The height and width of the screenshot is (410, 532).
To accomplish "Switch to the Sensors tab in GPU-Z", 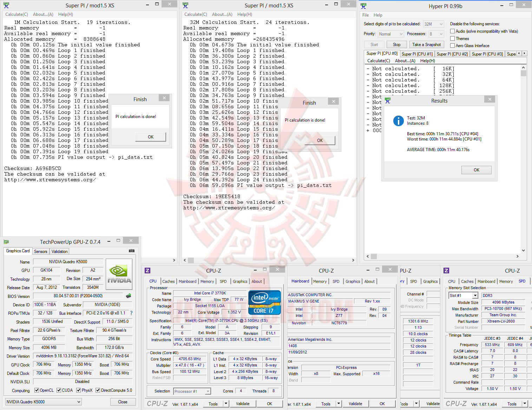I will point(40,252).
